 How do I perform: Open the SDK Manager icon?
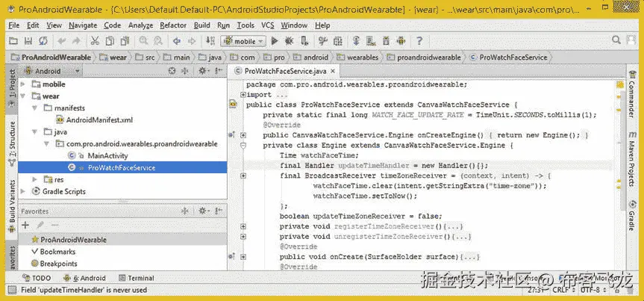386,41
